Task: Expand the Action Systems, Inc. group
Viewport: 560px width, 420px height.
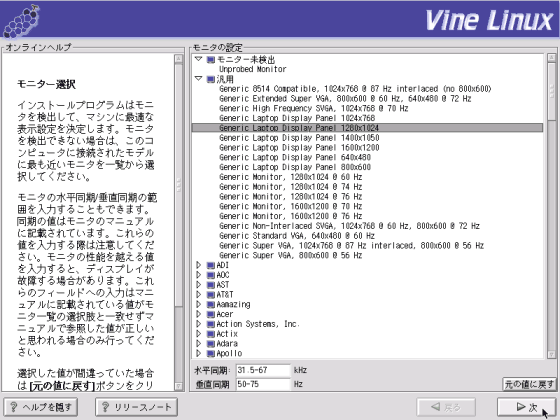Action: tap(199, 324)
